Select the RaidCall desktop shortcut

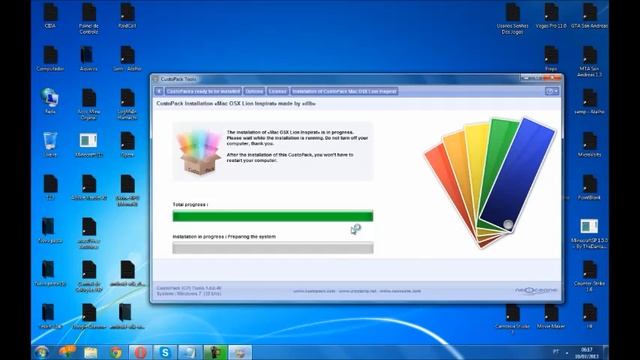[127, 16]
